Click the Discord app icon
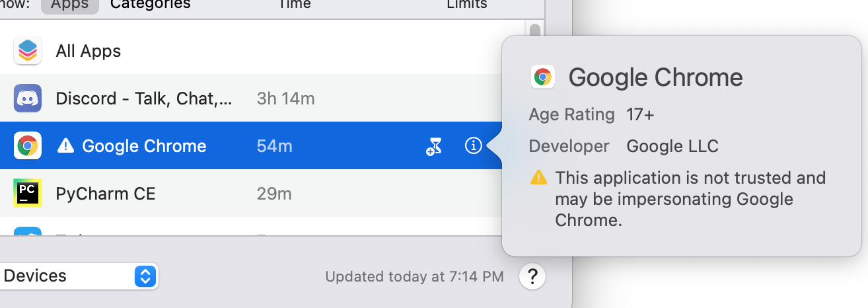The height and width of the screenshot is (308, 868). 28,98
